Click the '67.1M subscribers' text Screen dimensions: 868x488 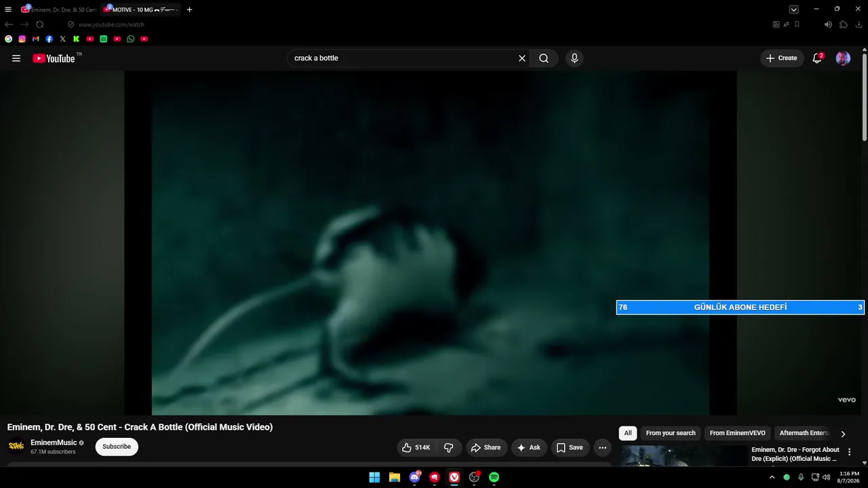click(53, 452)
